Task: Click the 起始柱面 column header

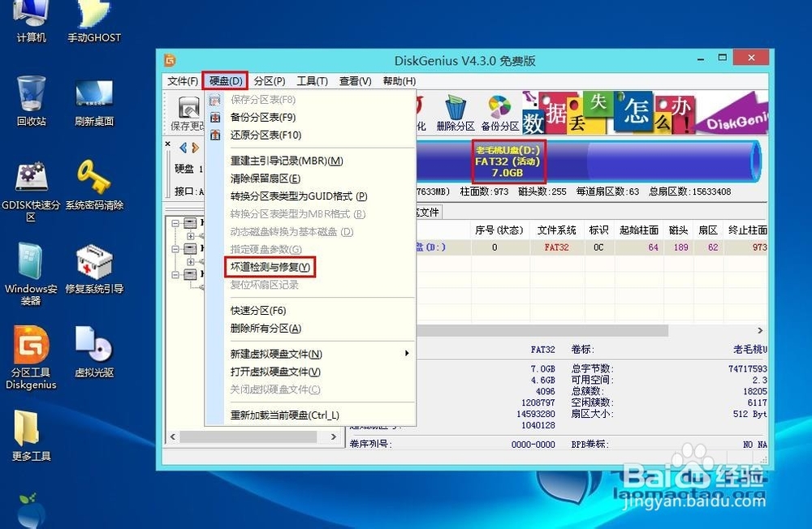Action: tap(639, 230)
